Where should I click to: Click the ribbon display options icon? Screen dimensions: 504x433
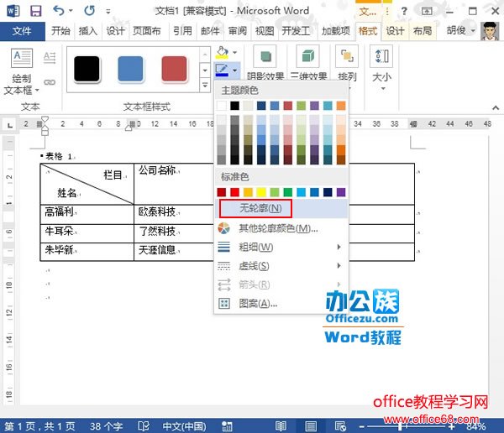(x=427, y=11)
